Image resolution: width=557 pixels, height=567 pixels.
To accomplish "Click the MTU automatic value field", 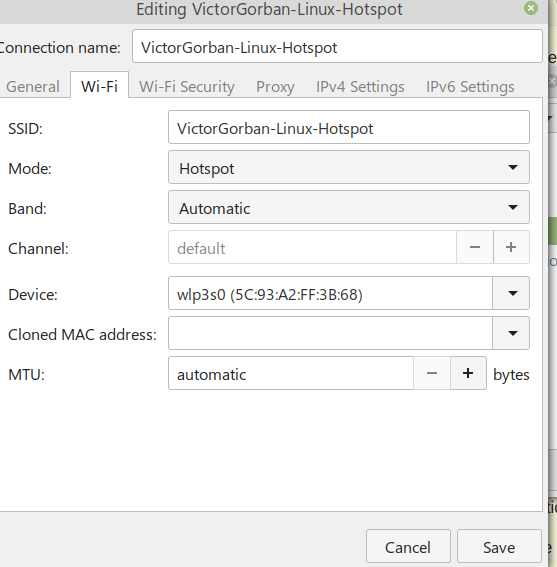I will tap(291, 373).
